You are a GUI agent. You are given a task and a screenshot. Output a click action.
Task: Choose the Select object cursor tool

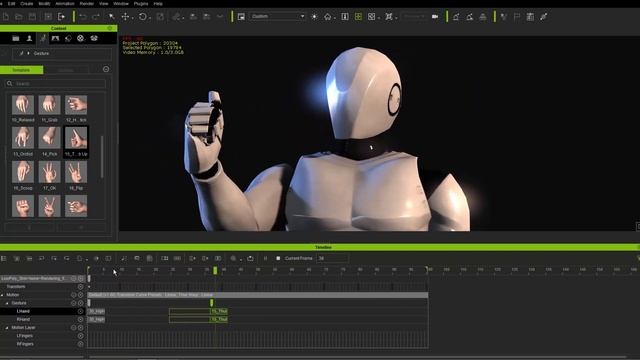111,17
